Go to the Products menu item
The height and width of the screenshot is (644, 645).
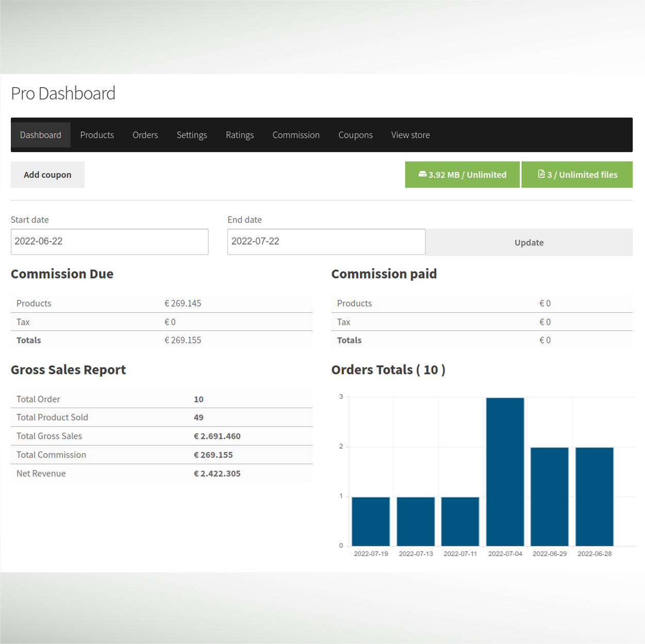[x=97, y=135]
